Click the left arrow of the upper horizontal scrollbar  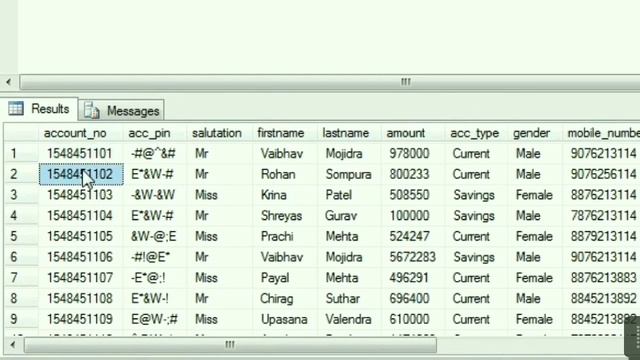pos(9,82)
